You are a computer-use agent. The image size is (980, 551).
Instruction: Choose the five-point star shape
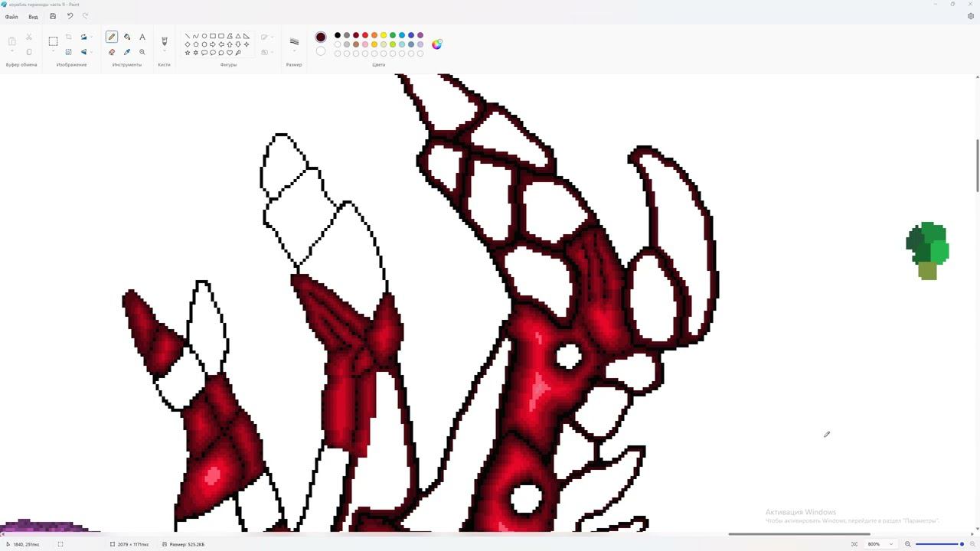tap(188, 53)
